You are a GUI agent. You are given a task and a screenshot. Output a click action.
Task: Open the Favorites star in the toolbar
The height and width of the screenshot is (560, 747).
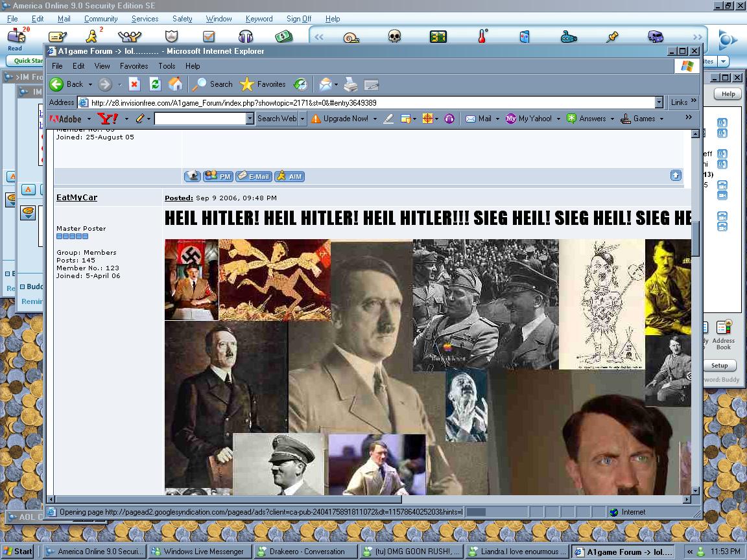pyautogui.click(x=247, y=84)
